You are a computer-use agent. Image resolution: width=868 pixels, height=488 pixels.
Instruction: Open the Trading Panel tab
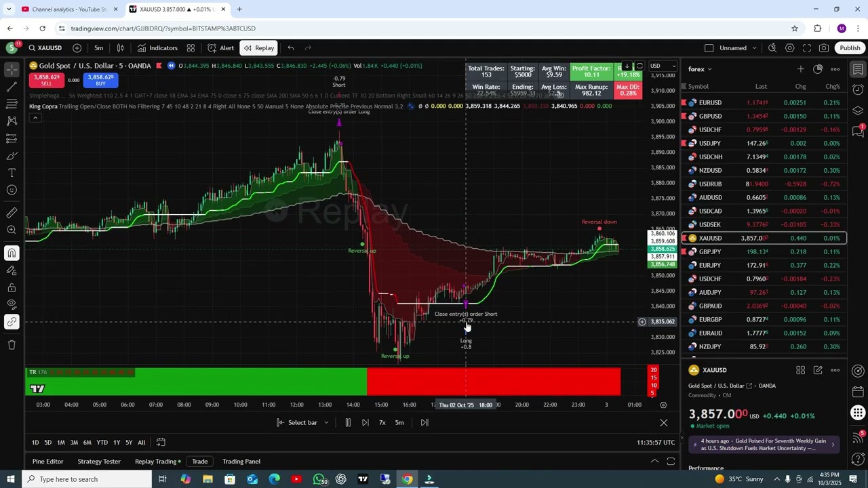click(x=241, y=462)
